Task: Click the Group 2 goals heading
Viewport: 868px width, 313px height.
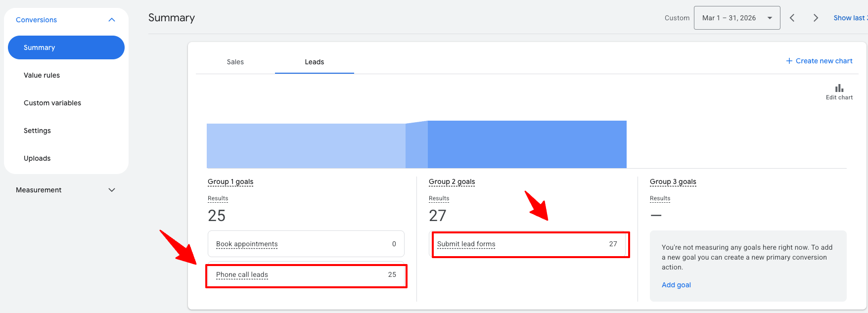Action: [x=452, y=181]
